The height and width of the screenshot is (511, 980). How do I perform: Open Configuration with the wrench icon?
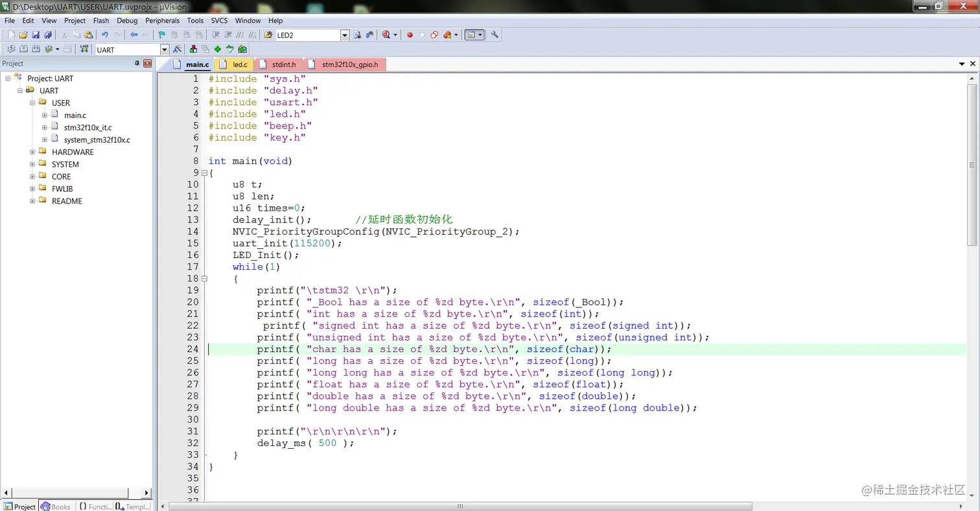coord(495,35)
